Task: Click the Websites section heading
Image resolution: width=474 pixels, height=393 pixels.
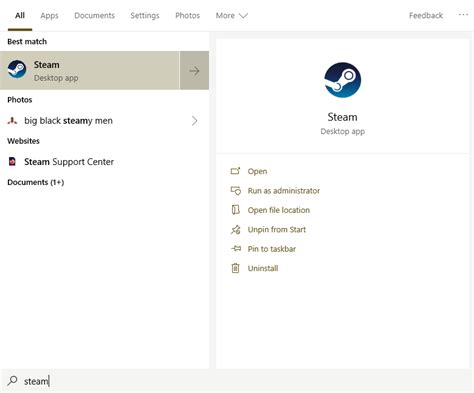Action: click(x=23, y=141)
